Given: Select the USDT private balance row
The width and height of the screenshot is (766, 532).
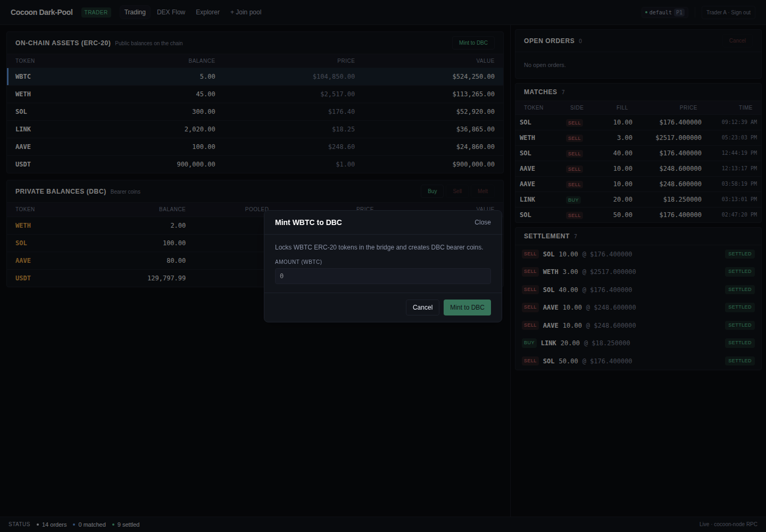Looking at the screenshot, I should [136, 278].
